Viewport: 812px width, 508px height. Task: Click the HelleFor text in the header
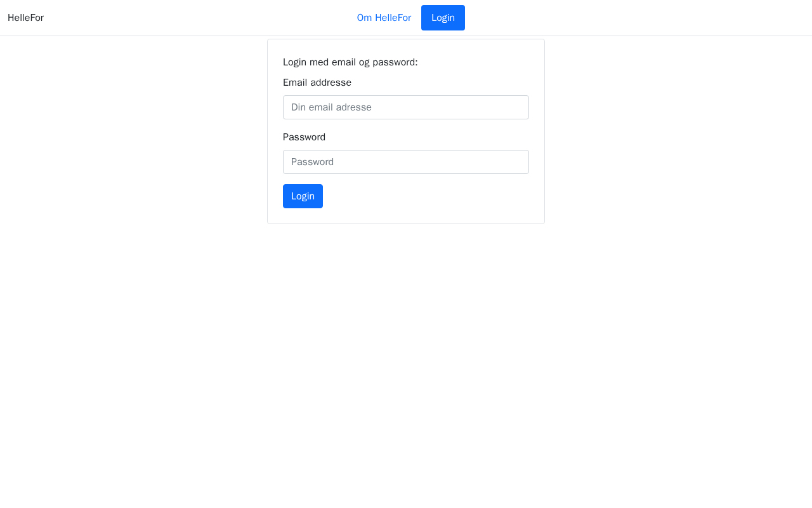25,18
